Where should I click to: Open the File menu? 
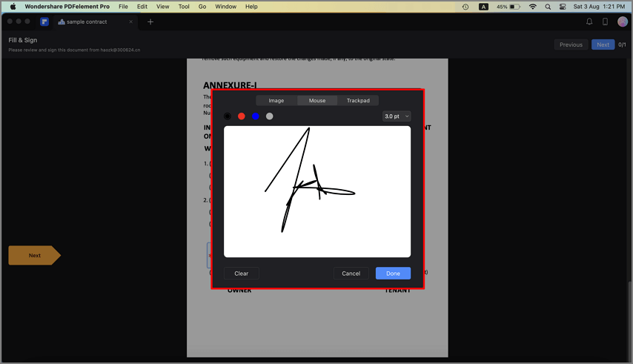coord(123,7)
